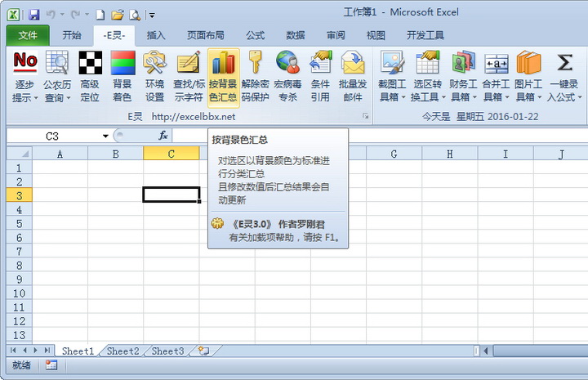Screen dimensions: 588x380
Task: Select column G header
Action: click(394, 154)
